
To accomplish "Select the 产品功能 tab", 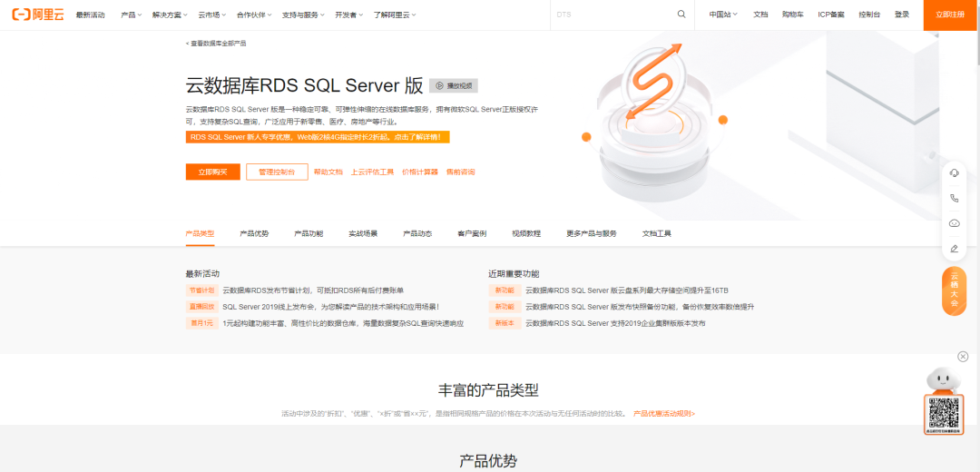I will point(309,234).
